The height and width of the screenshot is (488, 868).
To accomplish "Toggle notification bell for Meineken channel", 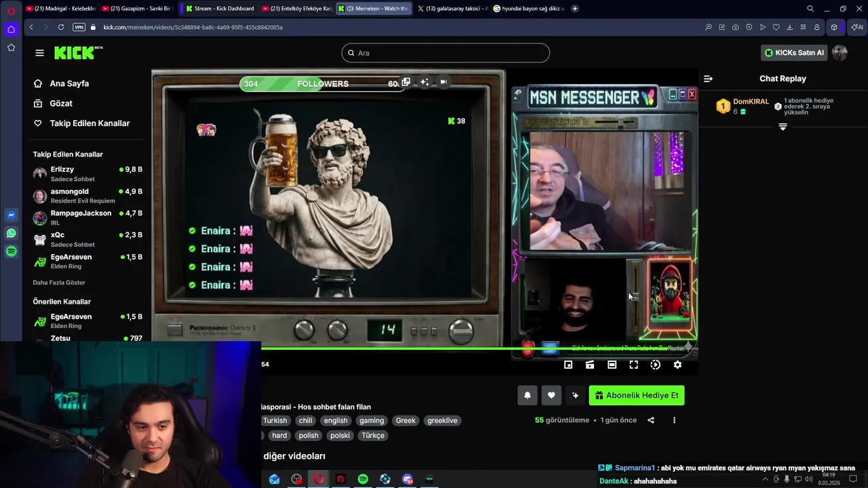I will point(527,395).
